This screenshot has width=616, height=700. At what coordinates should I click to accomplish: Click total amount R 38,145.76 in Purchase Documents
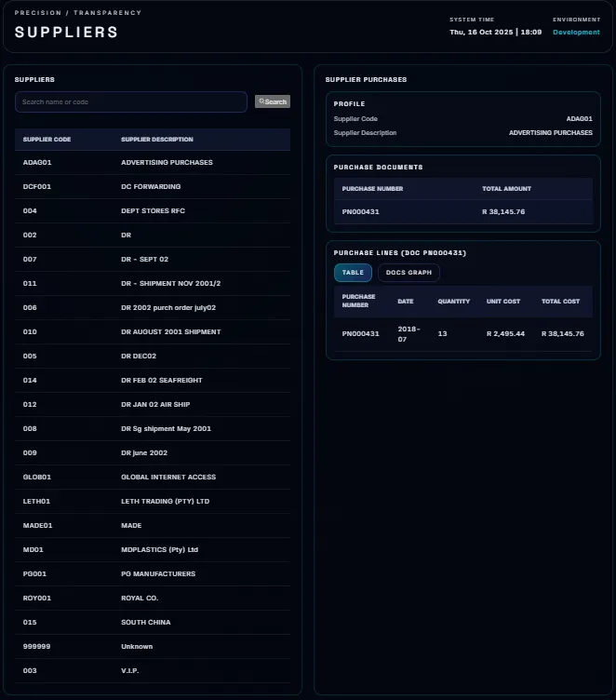[x=503, y=211]
